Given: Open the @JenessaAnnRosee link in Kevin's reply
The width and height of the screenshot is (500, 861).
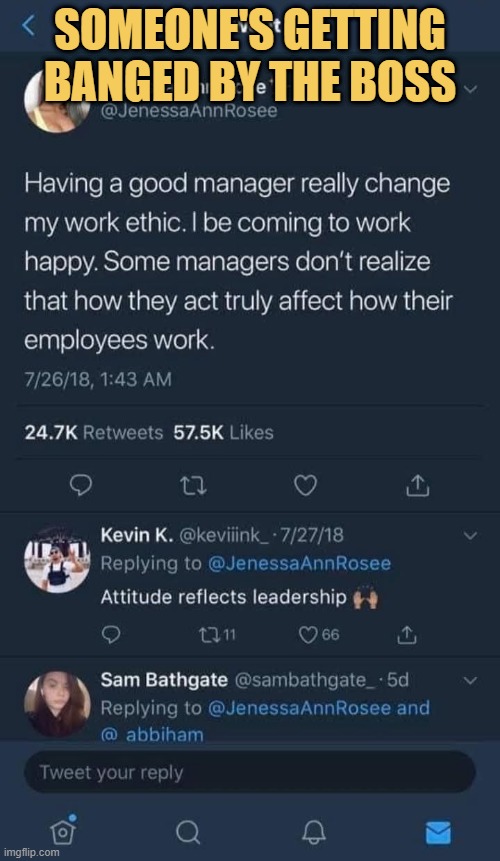Looking at the screenshot, I should coord(300,563).
